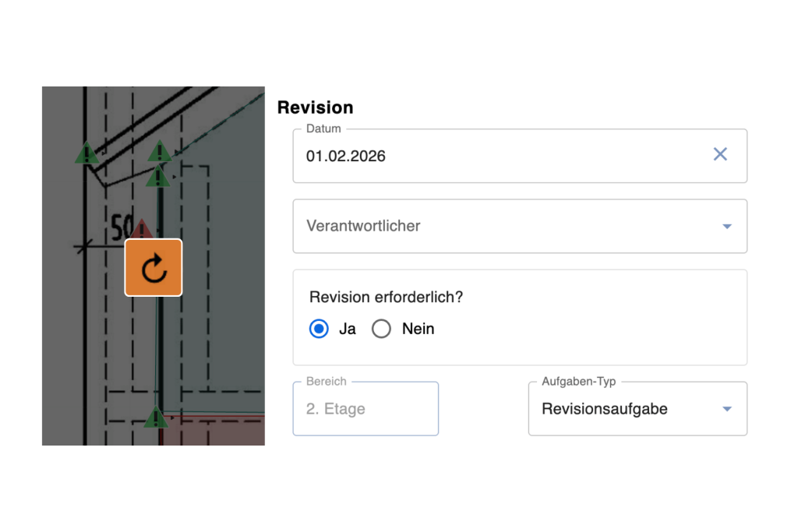Open the Verantwortlicher dropdown
798x532 pixels.
(726, 226)
